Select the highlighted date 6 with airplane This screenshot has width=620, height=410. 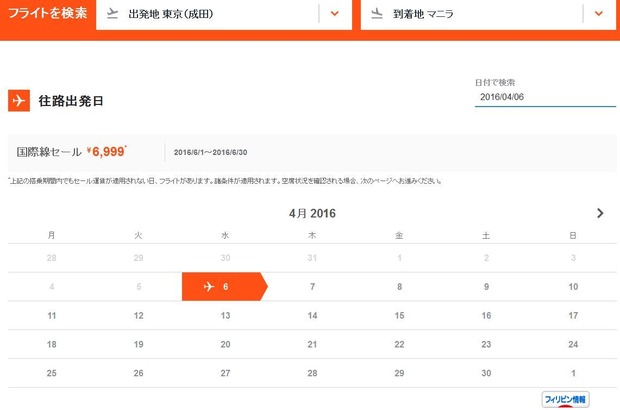(225, 287)
